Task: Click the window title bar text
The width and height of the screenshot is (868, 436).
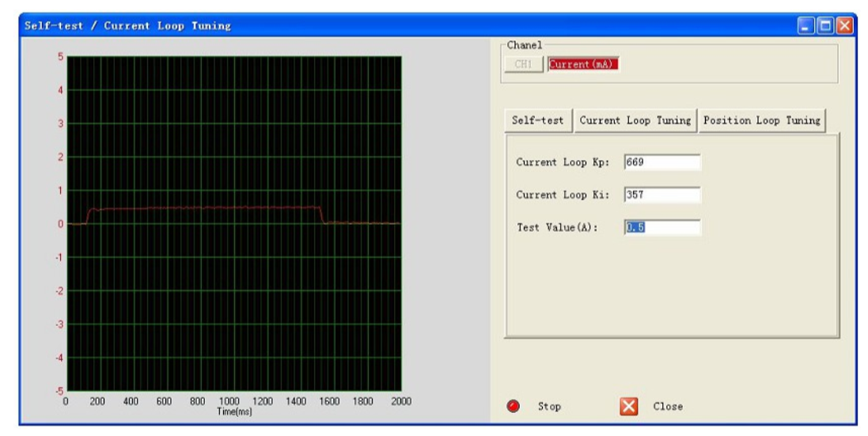Action: (x=127, y=25)
